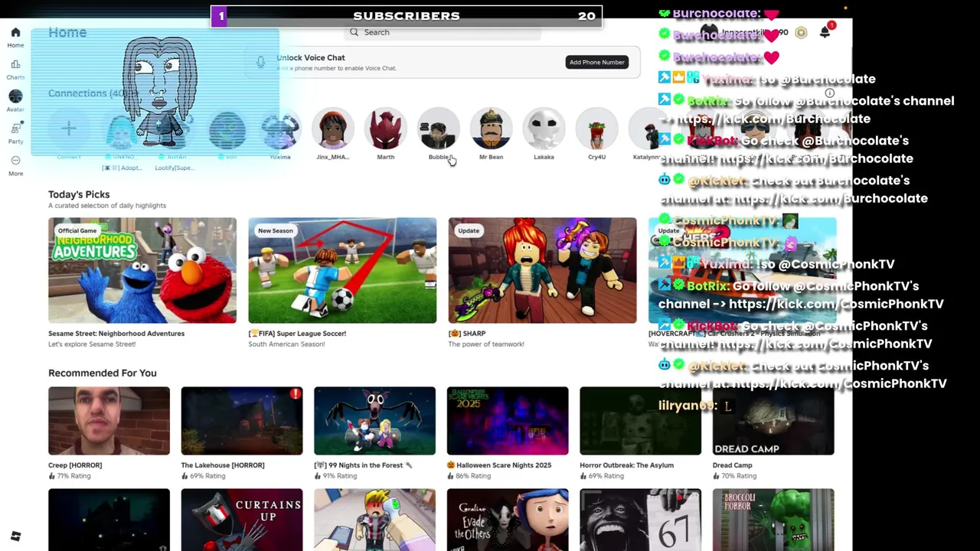Click the Today's Picks heading
980x551 pixels.
(79, 194)
